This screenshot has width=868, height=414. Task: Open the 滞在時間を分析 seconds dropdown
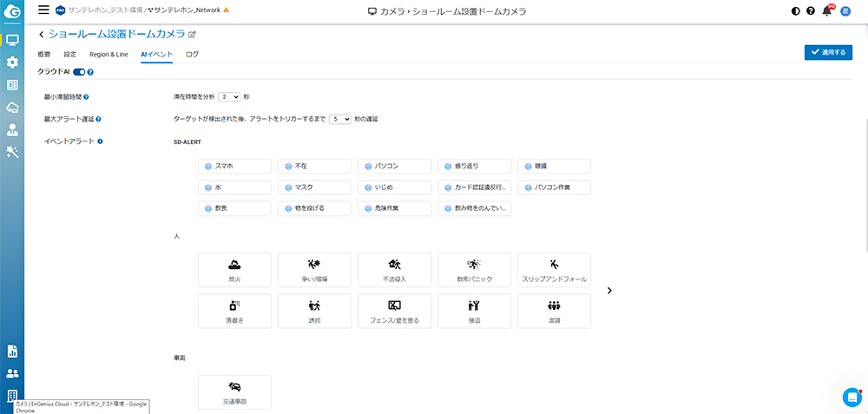point(228,97)
